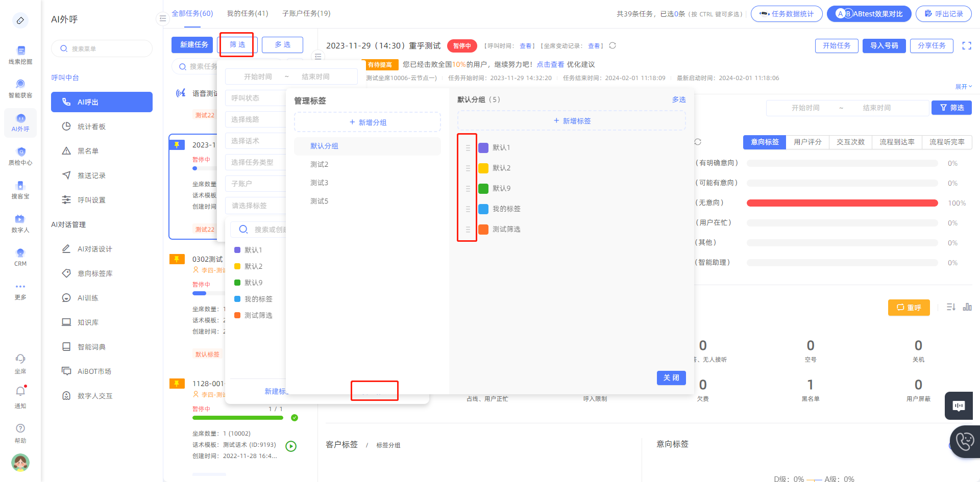Click the pin icon on 0302测试 task
This screenshot has width=980, height=482.
177,259
